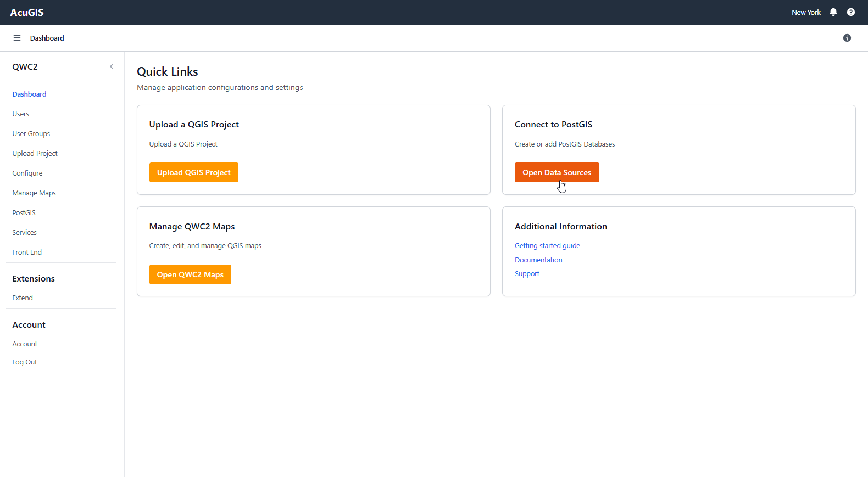
Task: Select Users in the sidebar
Action: pyautogui.click(x=21, y=114)
